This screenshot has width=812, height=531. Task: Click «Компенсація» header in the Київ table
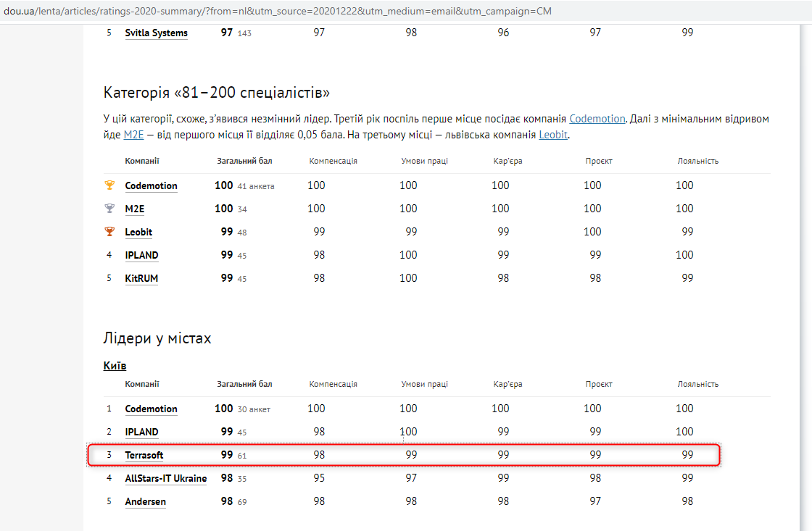pos(333,384)
